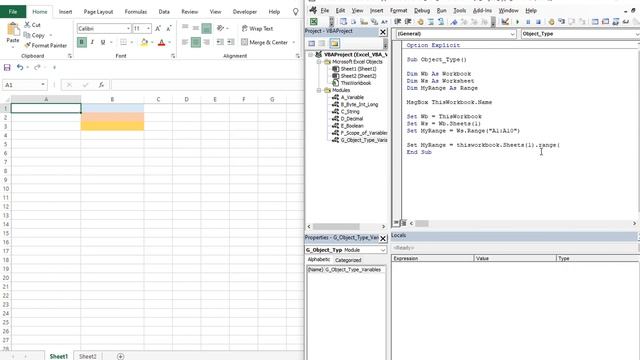Decrease font size with the small A
Image resolution: width=640 pixels, height=360 pixels.
point(169,28)
